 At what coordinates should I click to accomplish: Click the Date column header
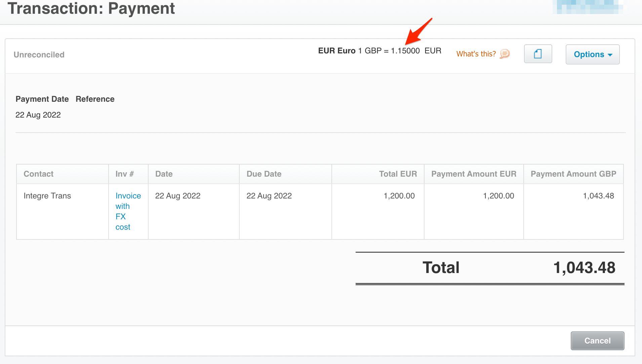point(164,174)
